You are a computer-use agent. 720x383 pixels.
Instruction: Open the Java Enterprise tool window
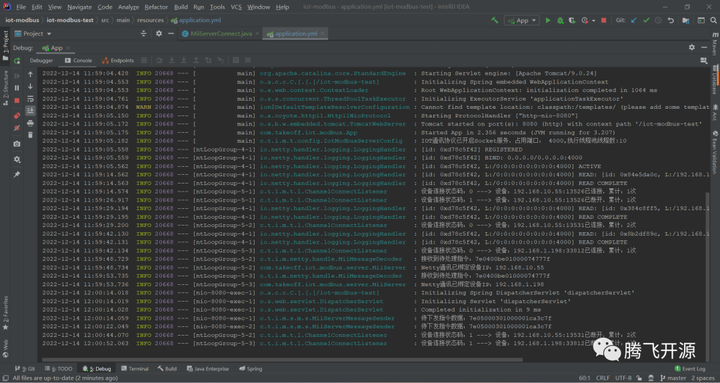[208, 369]
